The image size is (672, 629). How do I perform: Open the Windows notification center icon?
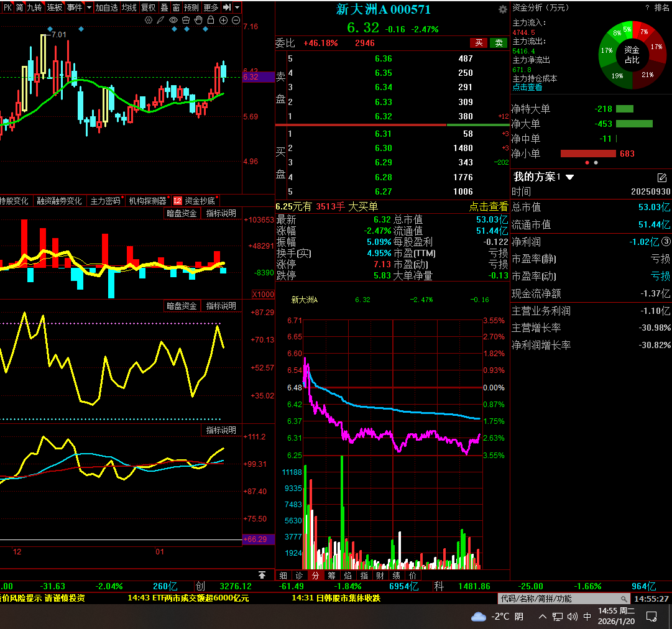651,617
